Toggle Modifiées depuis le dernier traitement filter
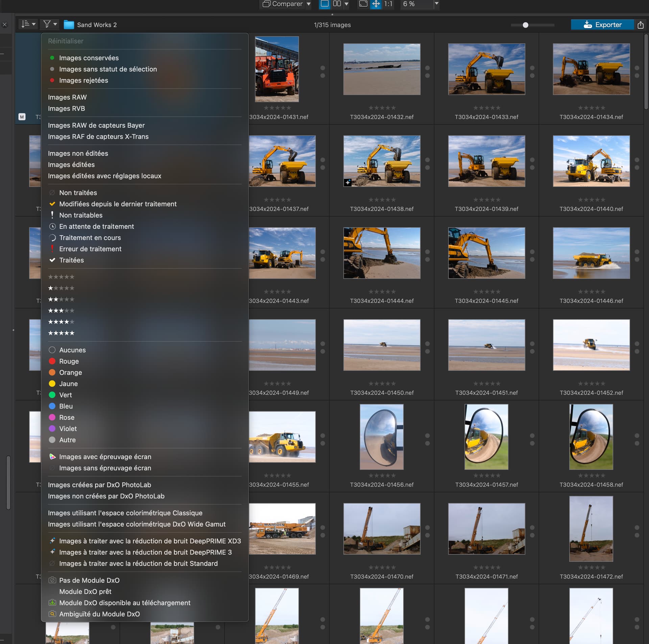Viewport: 649px width, 644px height. [x=118, y=204]
